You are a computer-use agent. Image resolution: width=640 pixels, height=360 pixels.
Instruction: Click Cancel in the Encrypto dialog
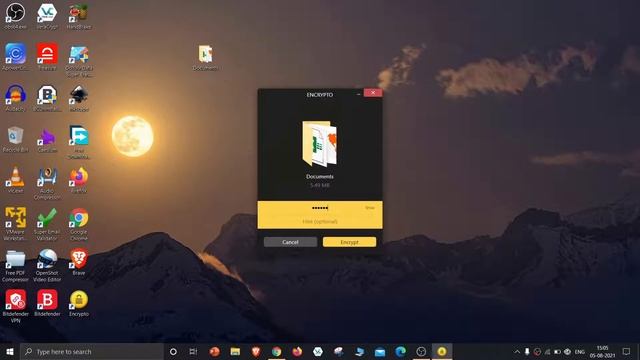(x=290, y=242)
